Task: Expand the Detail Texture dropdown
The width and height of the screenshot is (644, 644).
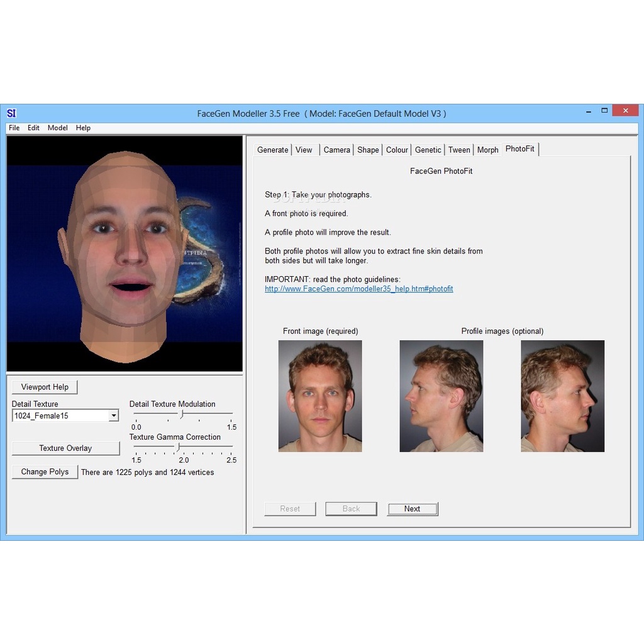Action: click(x=113, y=416)
